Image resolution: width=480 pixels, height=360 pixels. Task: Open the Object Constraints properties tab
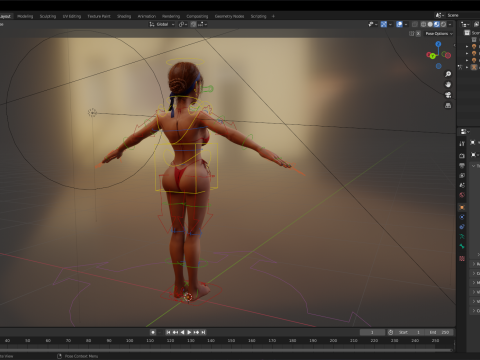click(x=462, y=227)
